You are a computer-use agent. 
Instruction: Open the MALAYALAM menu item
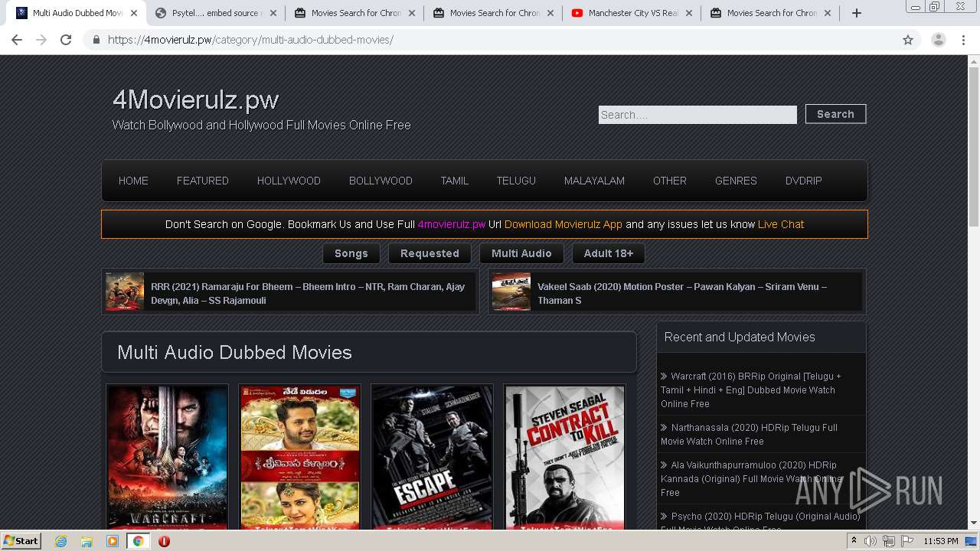(x=594, y=181)
